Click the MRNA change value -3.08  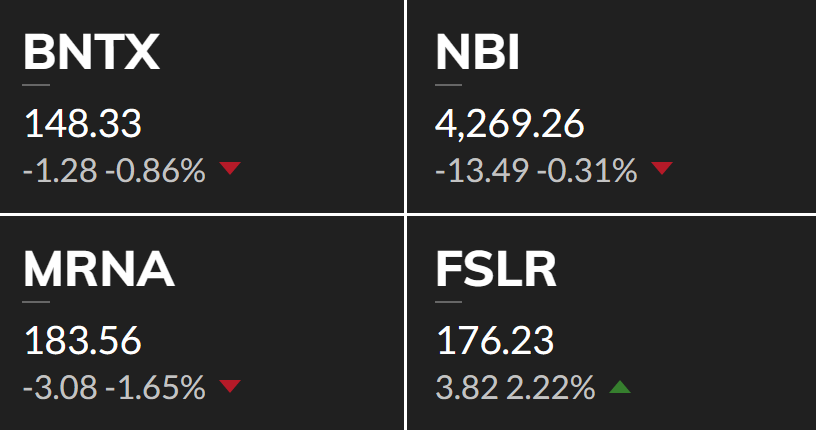(60, 387)
